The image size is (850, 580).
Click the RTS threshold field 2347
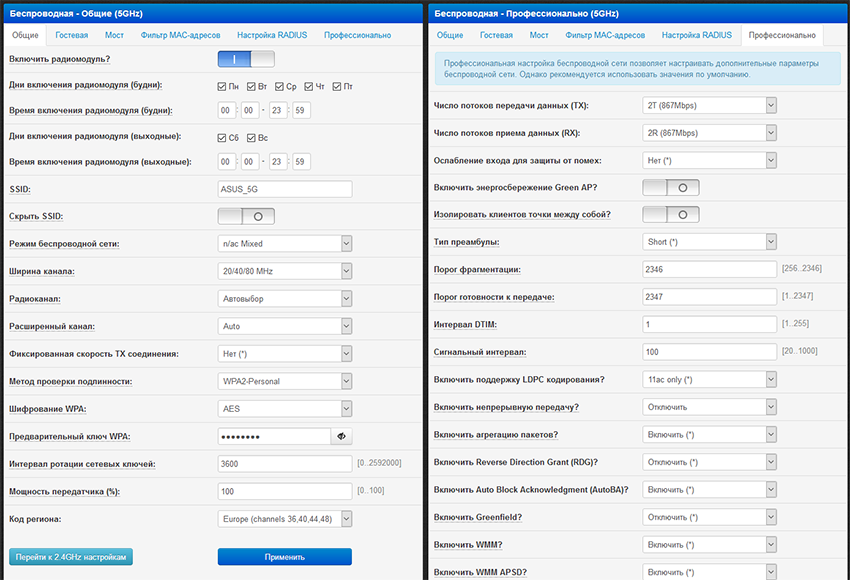(x=710, y=297)
